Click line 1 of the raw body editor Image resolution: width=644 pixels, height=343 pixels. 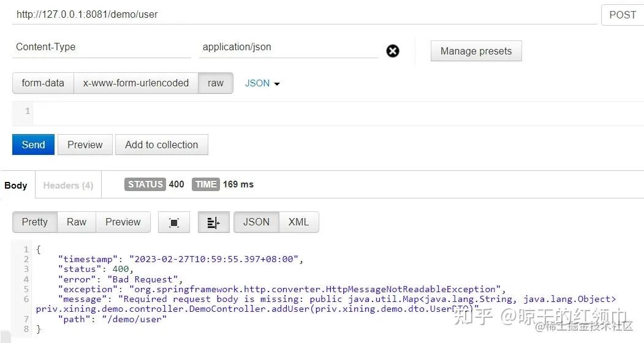tap(338, 111)
